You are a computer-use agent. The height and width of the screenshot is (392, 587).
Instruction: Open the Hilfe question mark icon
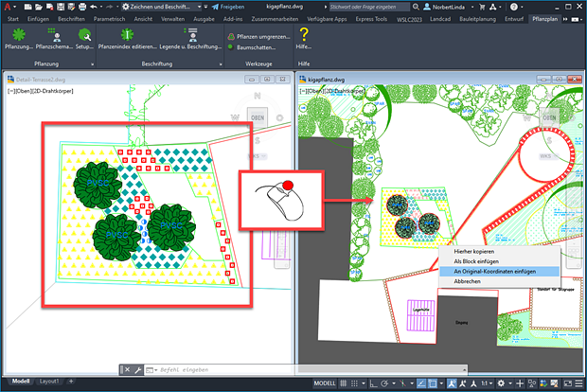click(304, 37)
